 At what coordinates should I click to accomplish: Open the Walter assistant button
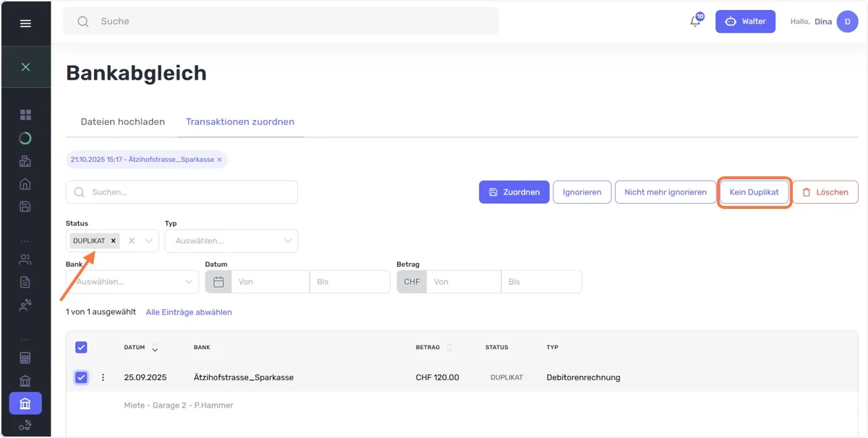click(x=745, y=22)
